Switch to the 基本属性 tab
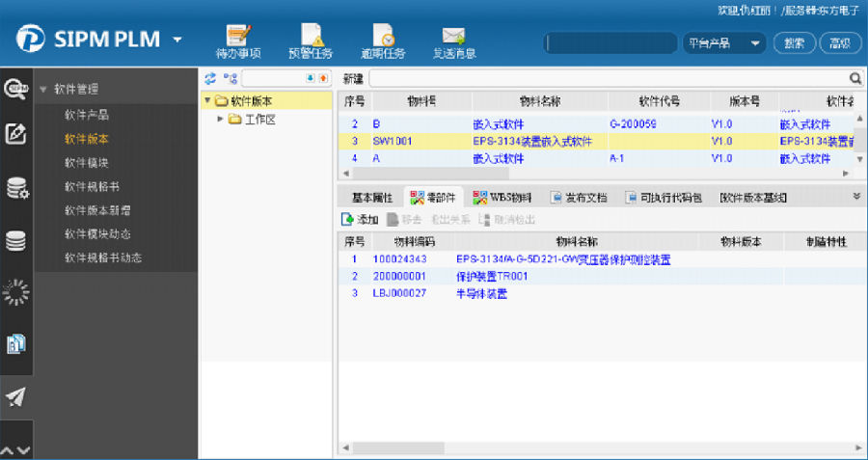 371,198
